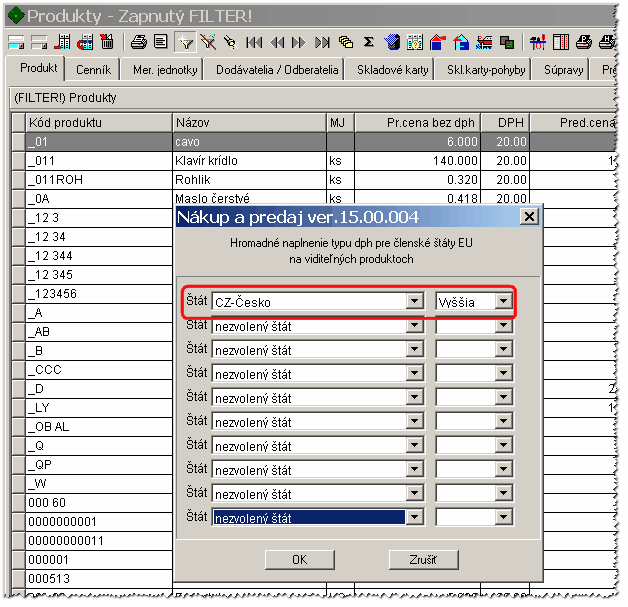Open the Skladové karty tab
Image resolution: width=628 pixels, height=607 pixels.
click(392, 70)
